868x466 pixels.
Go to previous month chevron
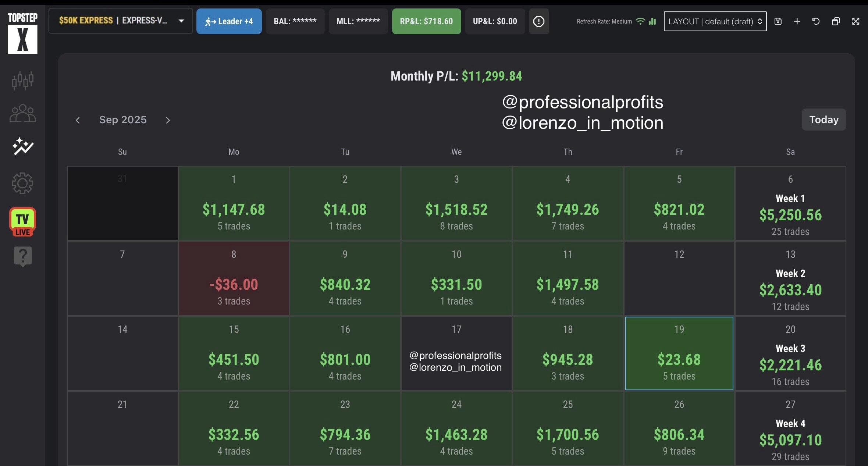pos(78,120)
